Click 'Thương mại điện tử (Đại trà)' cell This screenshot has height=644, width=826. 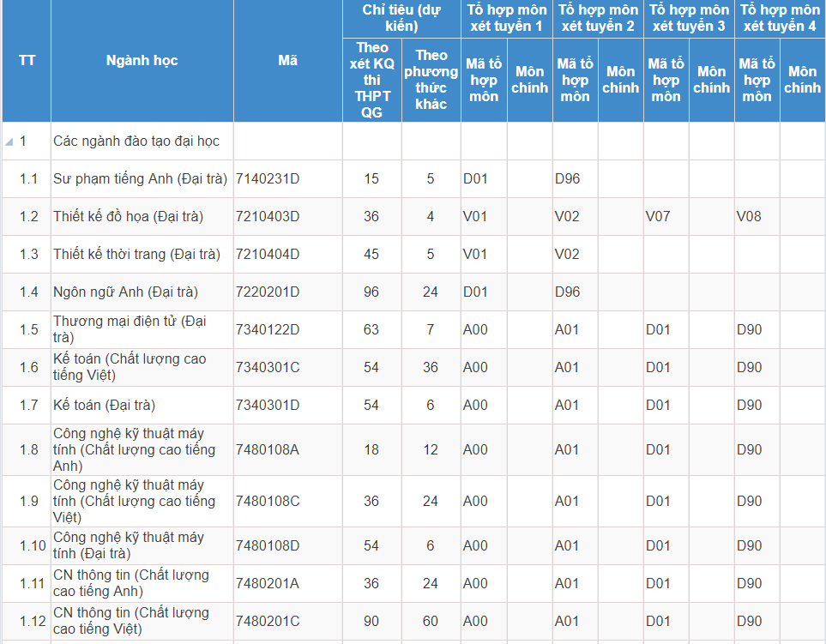(130, 329)
